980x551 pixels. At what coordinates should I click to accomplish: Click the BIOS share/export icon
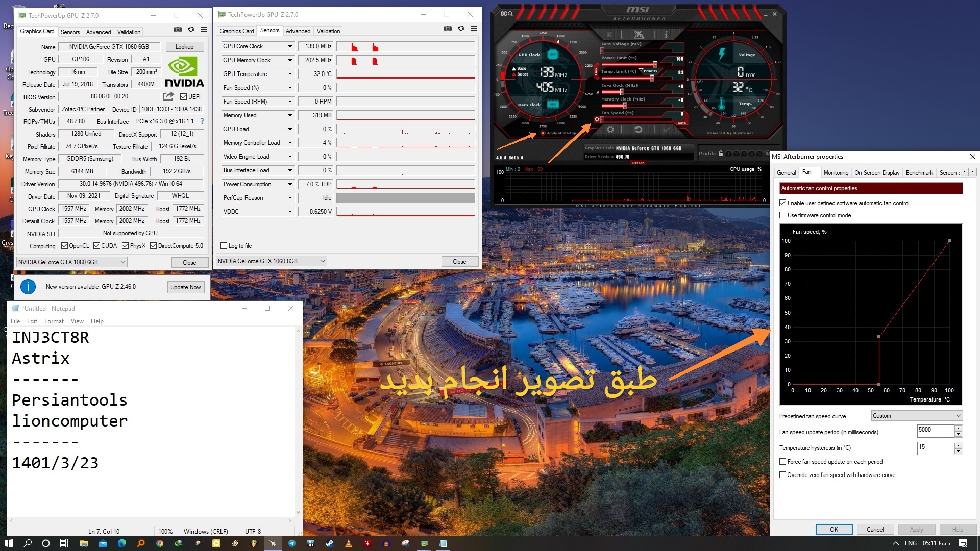(168, 96)
